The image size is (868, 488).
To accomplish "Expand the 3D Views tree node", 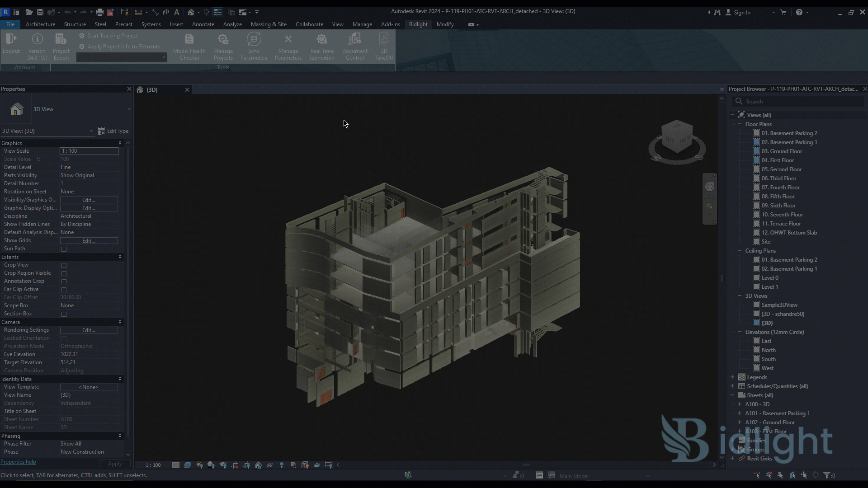I will 739,296.
